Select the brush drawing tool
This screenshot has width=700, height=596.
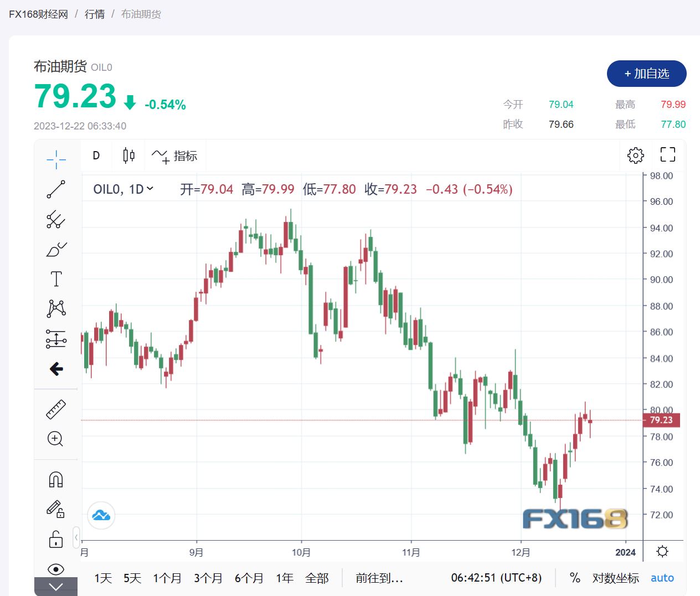click(x=56, y=250)
